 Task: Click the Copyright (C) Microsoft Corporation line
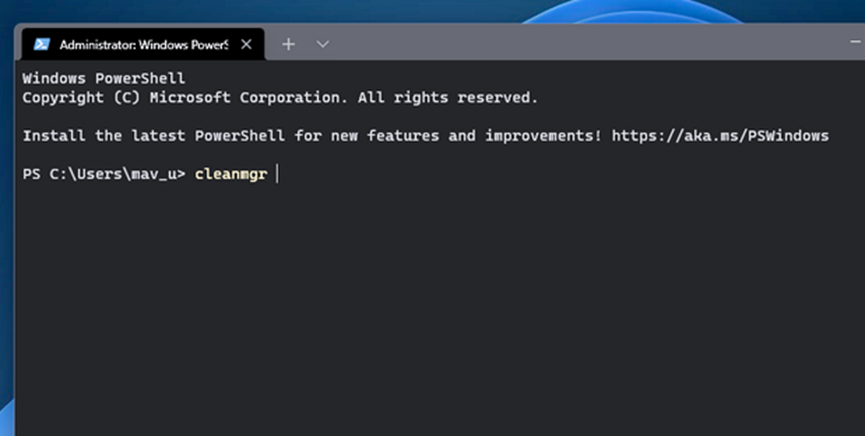pos(280,98)
